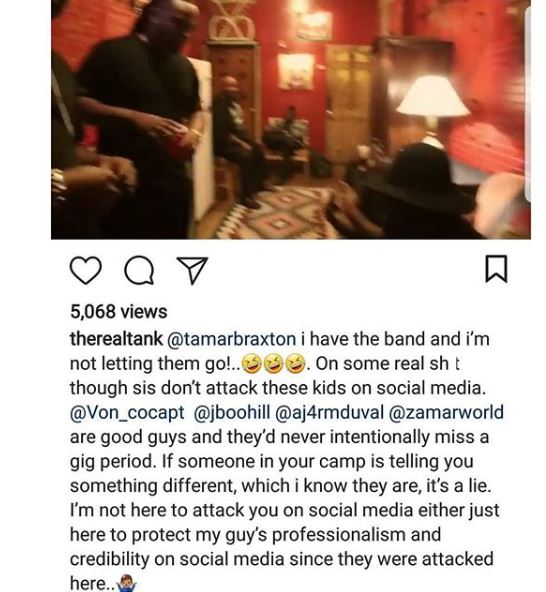The width and height of the screenshot is (546, 592).
Task: Play the video in the red room
Action: (291, 119)
